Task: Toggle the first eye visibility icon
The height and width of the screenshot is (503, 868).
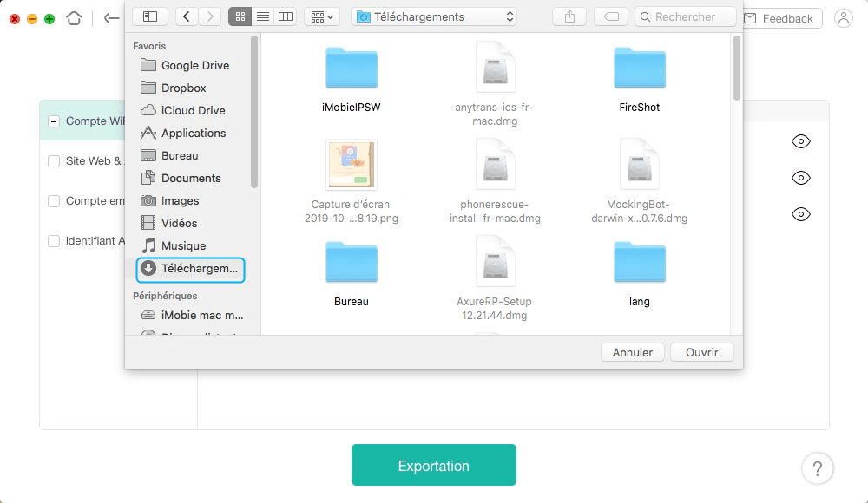Action: [x=800, y=141]
